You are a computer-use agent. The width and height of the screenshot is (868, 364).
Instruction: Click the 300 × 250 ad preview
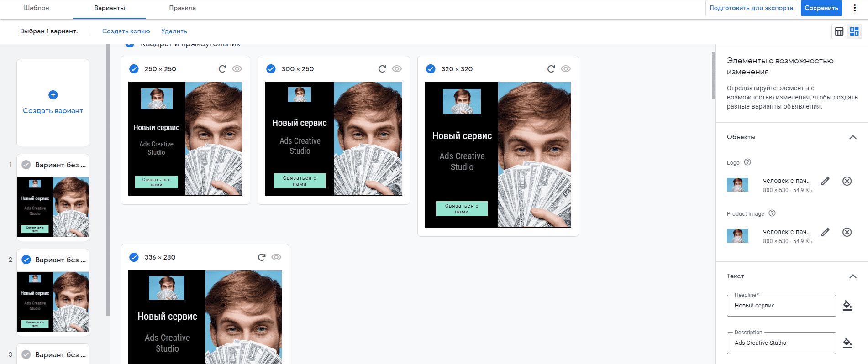pyautogui.click(x=334, y=139)
